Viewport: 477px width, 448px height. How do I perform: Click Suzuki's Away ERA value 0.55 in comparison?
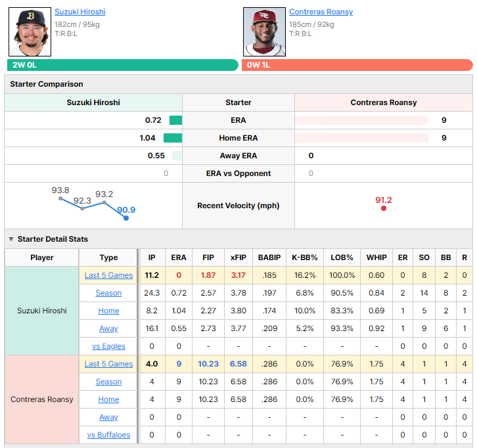point(156,156)
